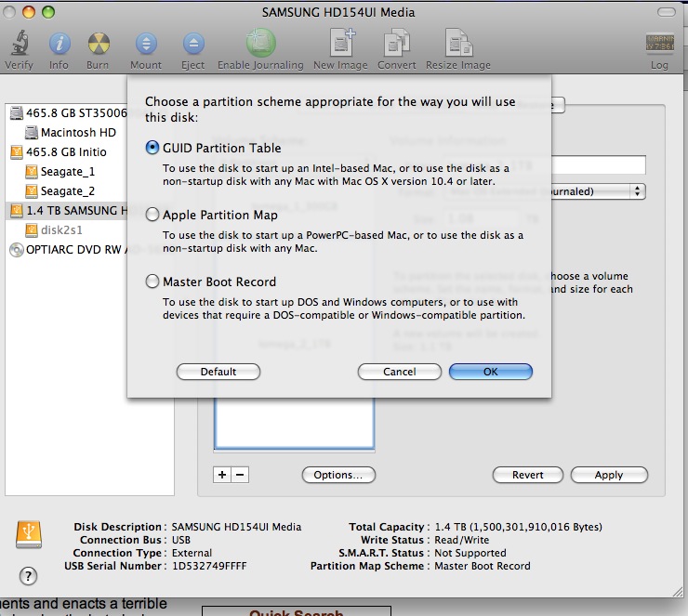Viewport: 688px width, 616px height.
Task: Open Resize Image tool
Action: (458, 43)
